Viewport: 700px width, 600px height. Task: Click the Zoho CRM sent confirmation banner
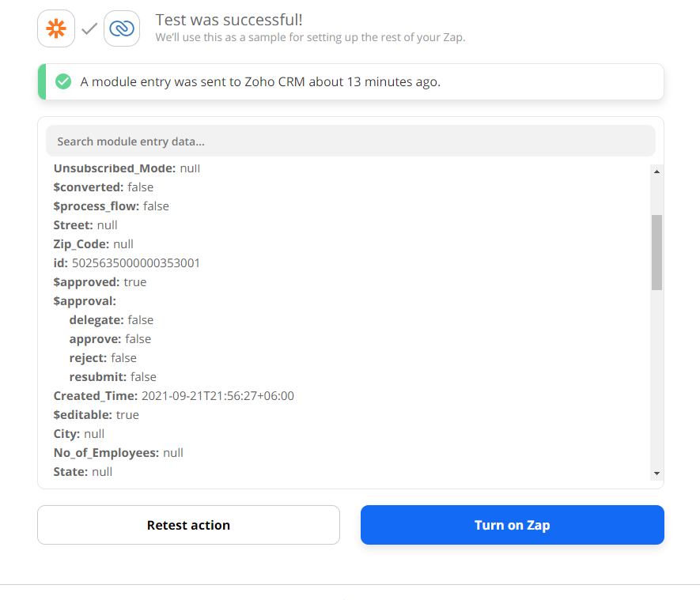[x=350, y=81]
